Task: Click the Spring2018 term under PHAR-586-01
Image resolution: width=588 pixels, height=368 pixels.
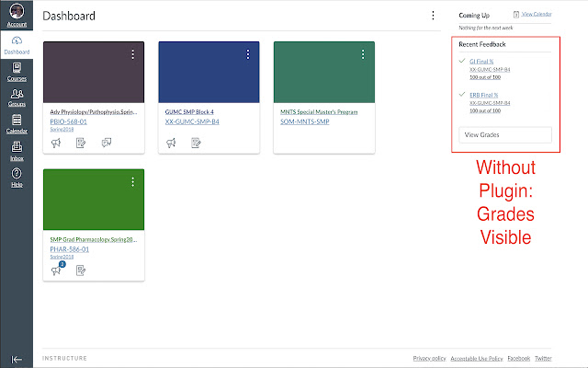Action: (x=62, y=257)
